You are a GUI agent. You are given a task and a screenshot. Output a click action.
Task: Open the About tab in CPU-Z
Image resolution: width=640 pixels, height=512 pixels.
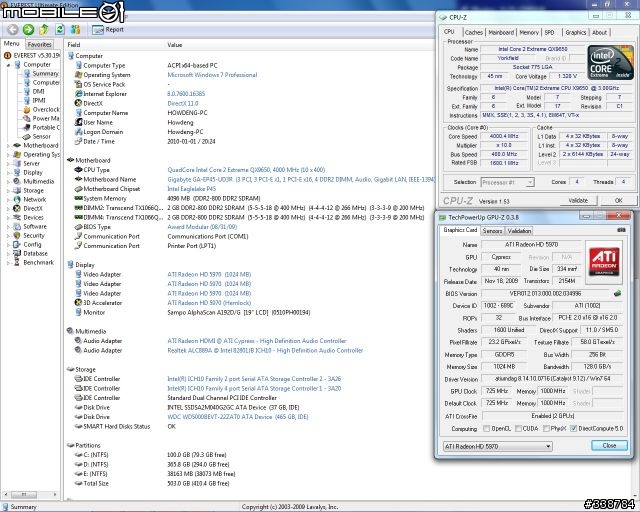pos(599,32)
